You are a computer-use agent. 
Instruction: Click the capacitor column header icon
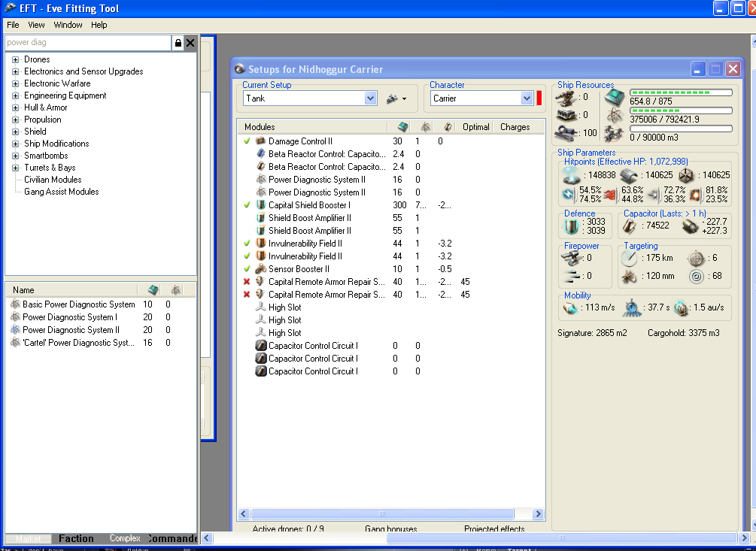pyautogui.click(x=448, y=127)
